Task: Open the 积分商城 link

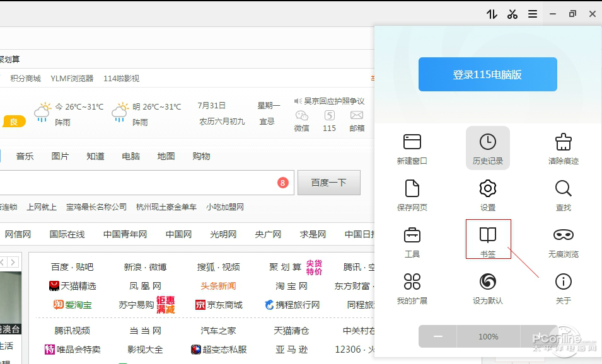Action: point(25,78)
